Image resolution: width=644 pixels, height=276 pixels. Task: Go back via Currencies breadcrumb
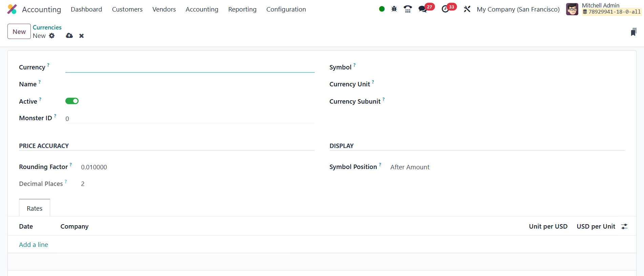tap(47, 27)
